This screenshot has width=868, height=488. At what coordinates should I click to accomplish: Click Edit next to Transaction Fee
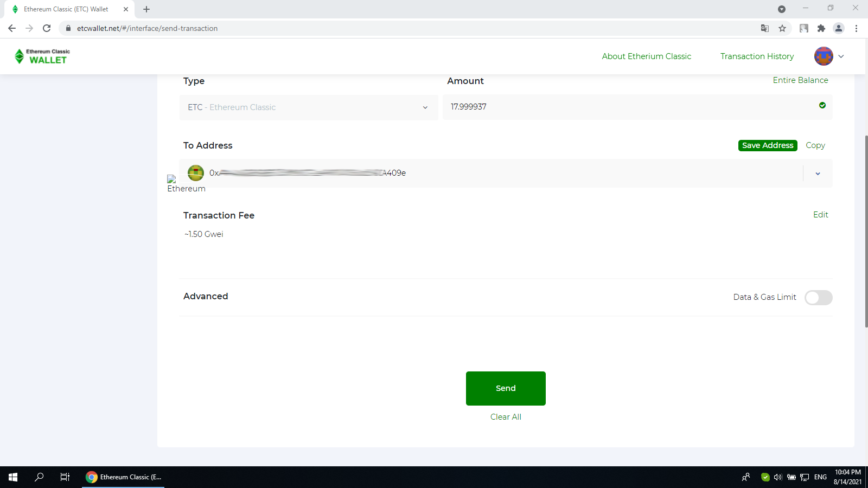(x=820, y=215)
